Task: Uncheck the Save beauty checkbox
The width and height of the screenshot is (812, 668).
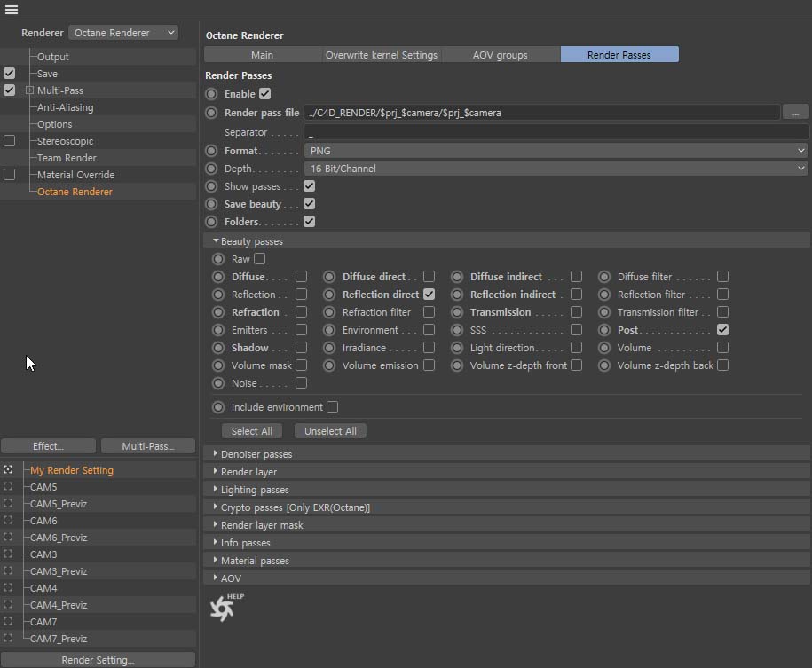Action: [309, 204]
